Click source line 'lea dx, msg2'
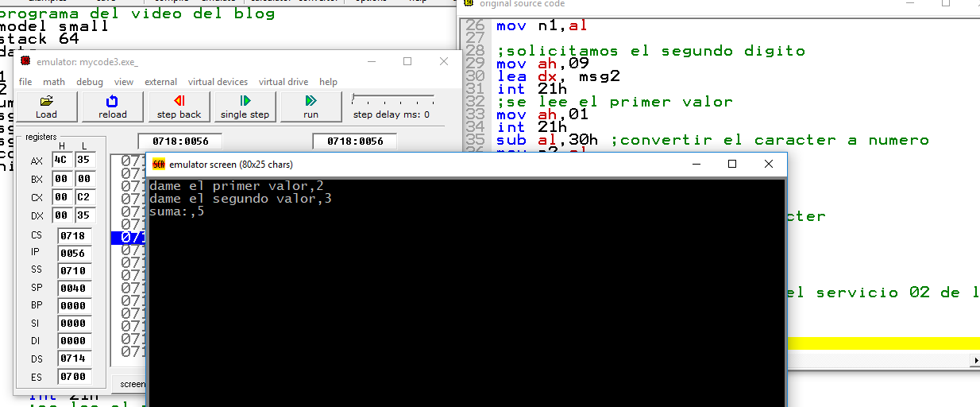 [558, 76]
